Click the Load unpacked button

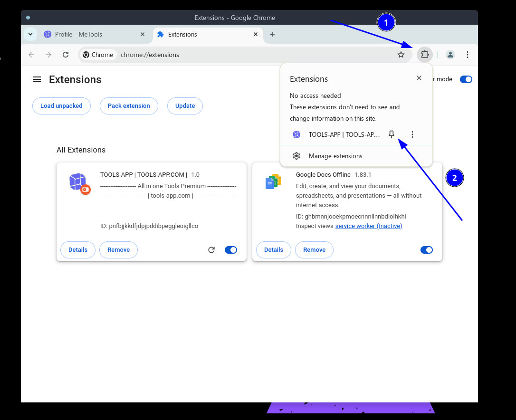(x=61, y=106)
